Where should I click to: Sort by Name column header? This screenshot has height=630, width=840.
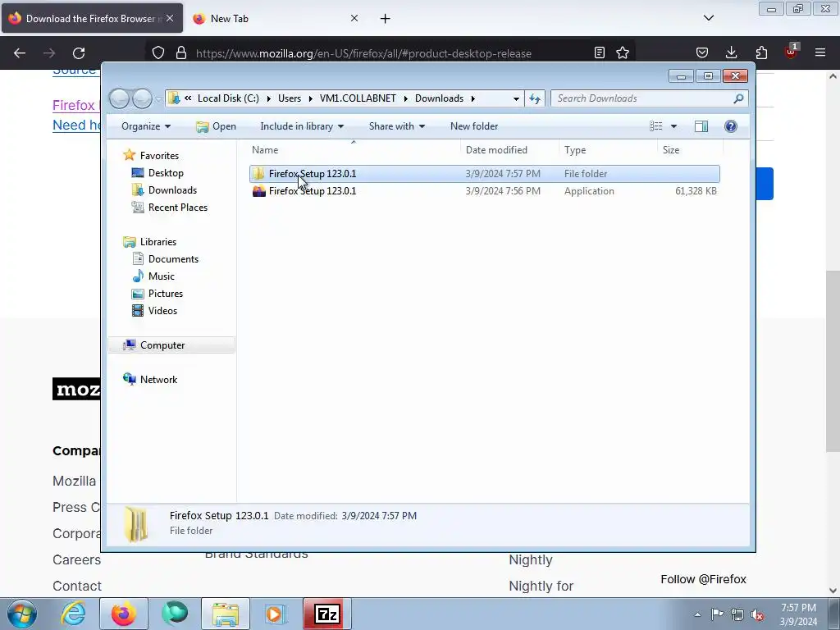pos(354,150)
